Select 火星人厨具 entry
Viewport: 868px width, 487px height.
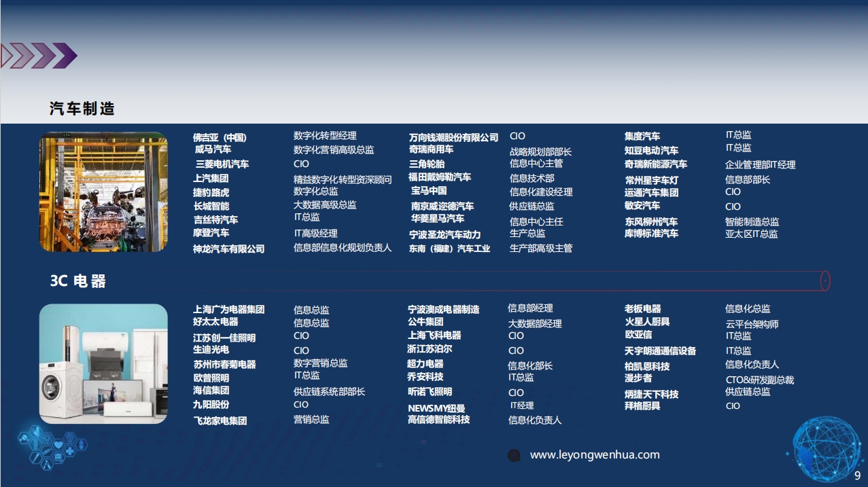pyautogui.click(x=648, y=322)
